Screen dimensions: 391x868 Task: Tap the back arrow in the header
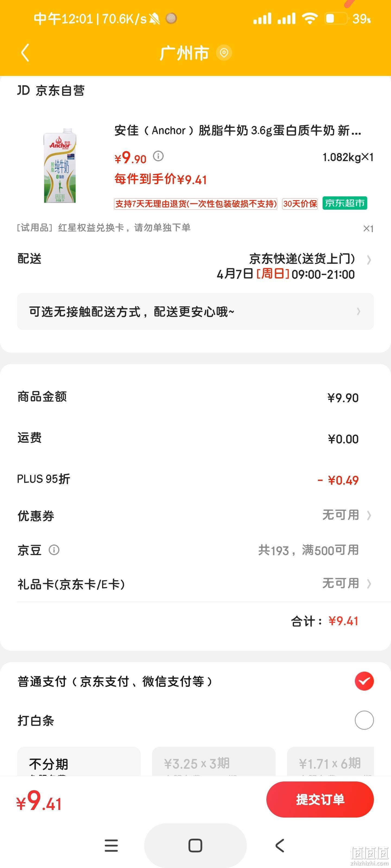25,53
